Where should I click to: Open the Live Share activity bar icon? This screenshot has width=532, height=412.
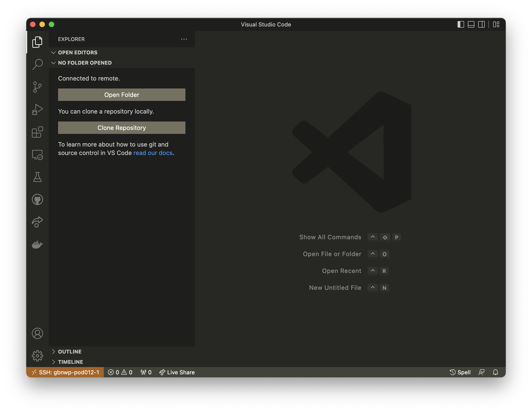click(x=37, y=222)
